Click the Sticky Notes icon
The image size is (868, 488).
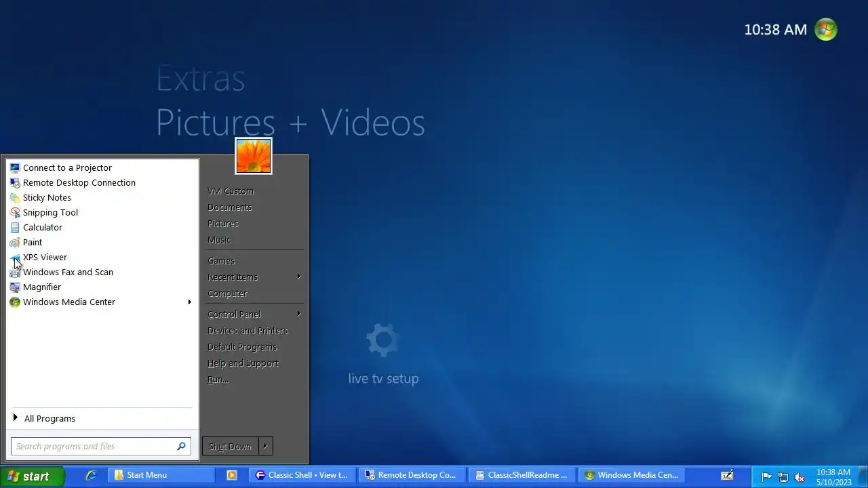pos(15,197)
